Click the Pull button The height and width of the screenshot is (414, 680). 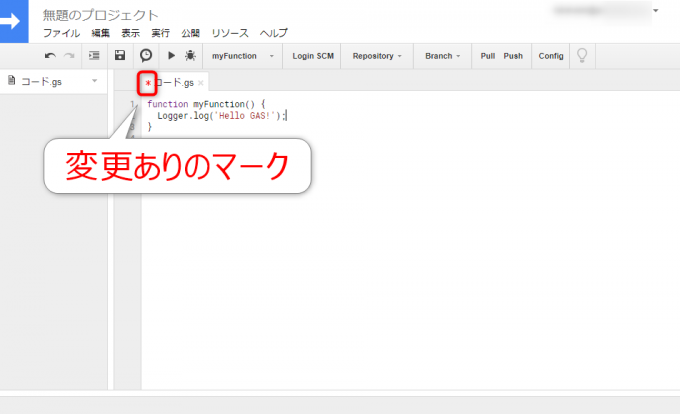(x=487, y=56)
